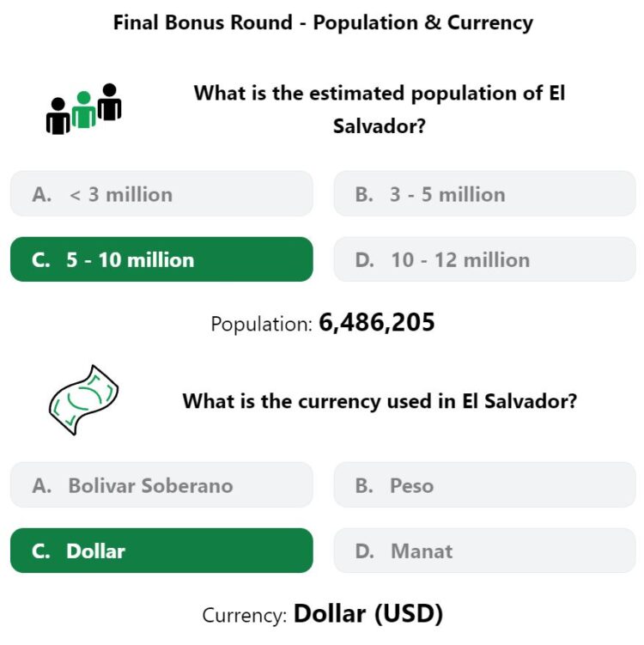Viewport: 644px width, 645px height.
Task: Choose currency answer B. Peso
Action: click(485, 485)
